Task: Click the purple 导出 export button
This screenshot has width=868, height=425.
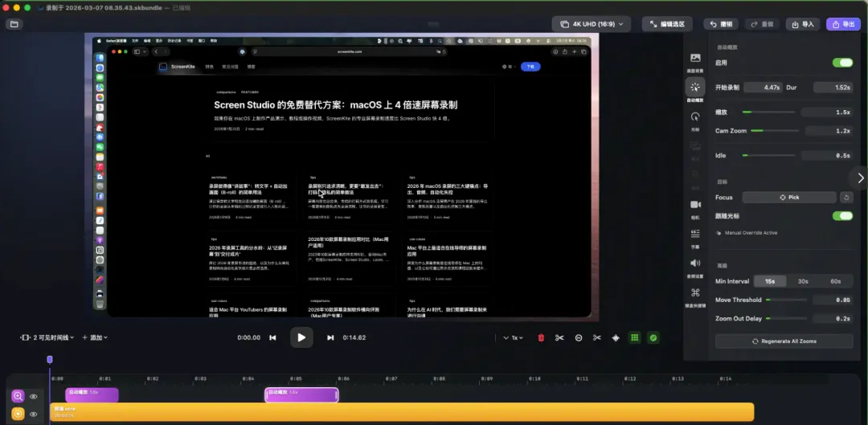Action: click(843, 24)
